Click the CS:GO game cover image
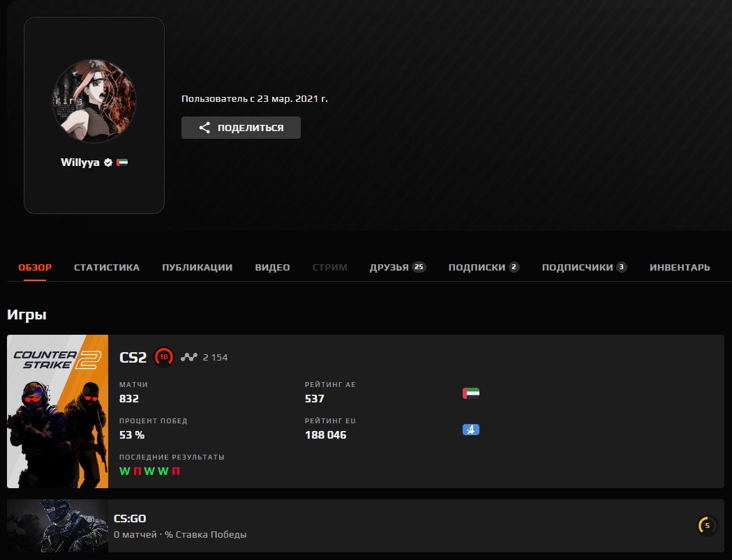The width and height of the screenshot is (732, 560). [x=58, y=526]
